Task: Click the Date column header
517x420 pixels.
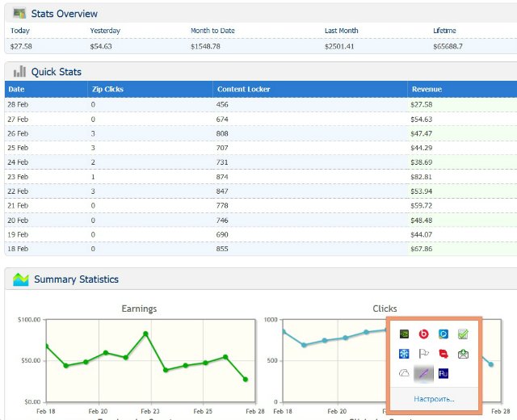Action: pyautogui.click(x=16, y=89)
